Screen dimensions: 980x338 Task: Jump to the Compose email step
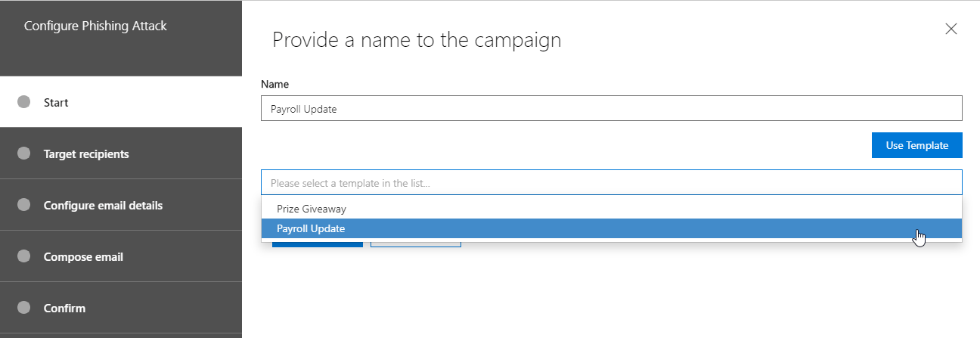click(83, 257)
